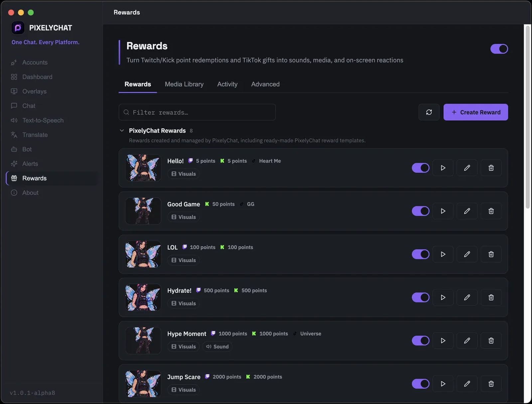Image resolution: width=532 pixels, height=404 pixels.
Task: Delete the Jump Scare reward
Action: pos(491,384)
